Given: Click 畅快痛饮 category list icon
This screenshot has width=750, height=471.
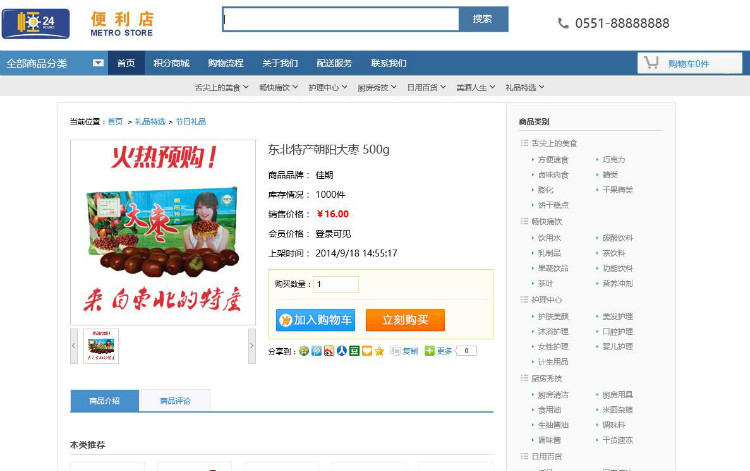Looking at the screenshot, I should point(524,221).
